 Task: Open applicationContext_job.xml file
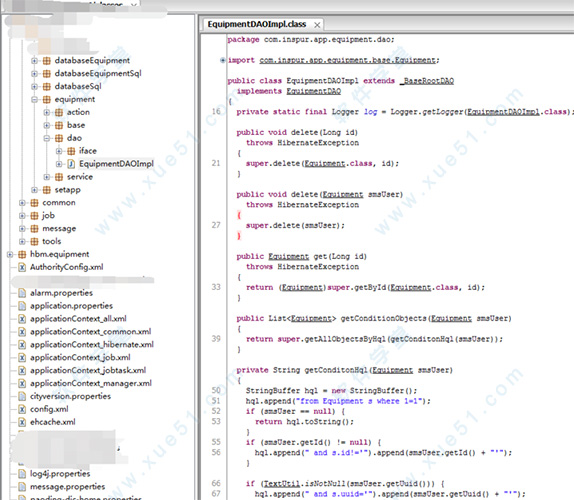point(80,358)
